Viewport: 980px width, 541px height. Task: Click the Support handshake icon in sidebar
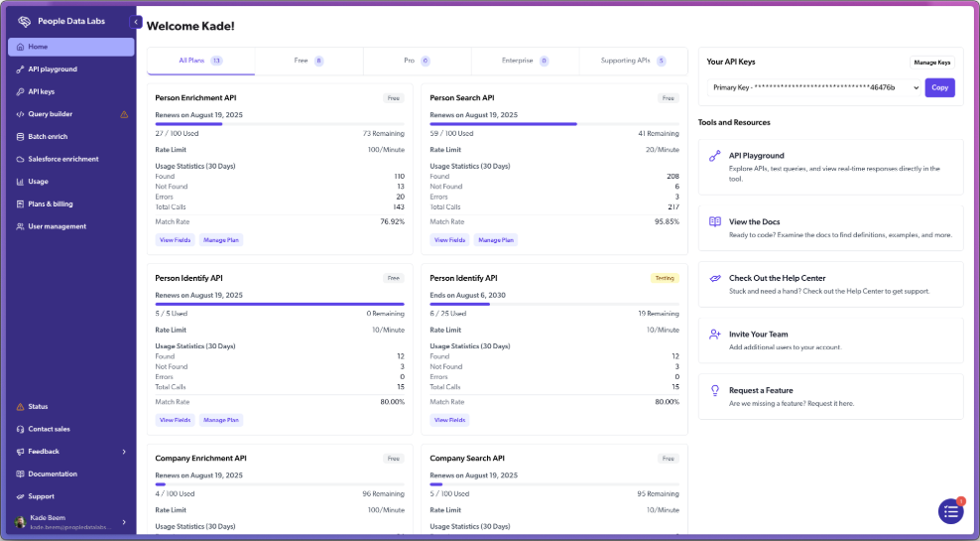tap(20, 496)
